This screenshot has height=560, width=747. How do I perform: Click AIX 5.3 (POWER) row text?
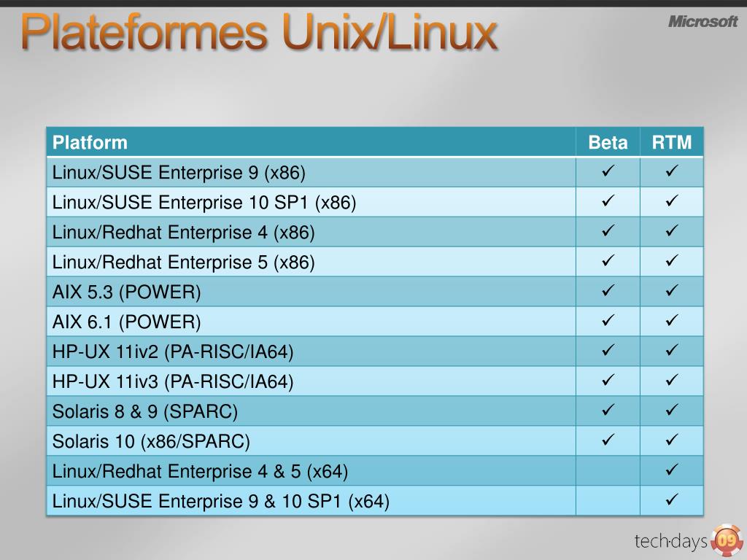click(127, 292)
